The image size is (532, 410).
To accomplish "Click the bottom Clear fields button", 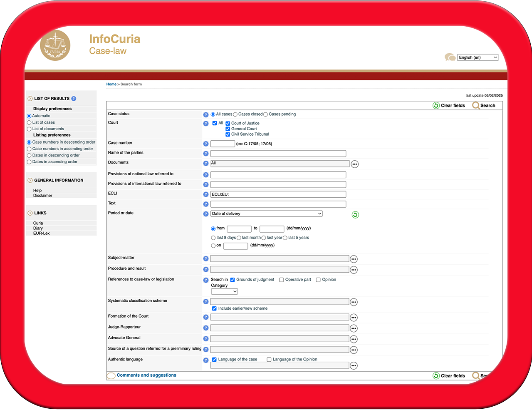I will [x=449, y=376].
